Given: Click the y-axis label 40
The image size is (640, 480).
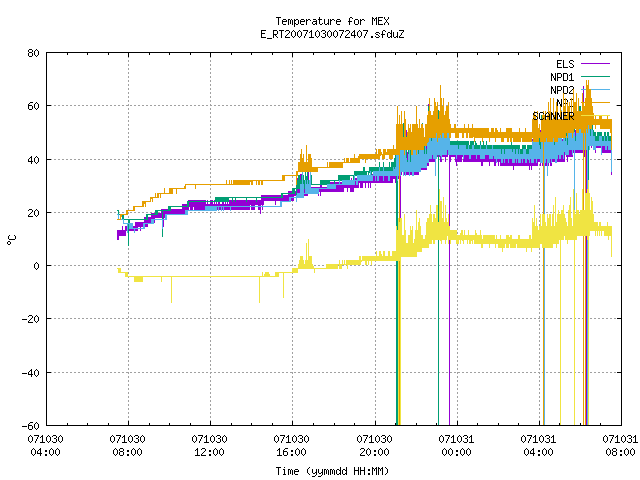Looking at the screenshot, I should click(x=33, y=160).
